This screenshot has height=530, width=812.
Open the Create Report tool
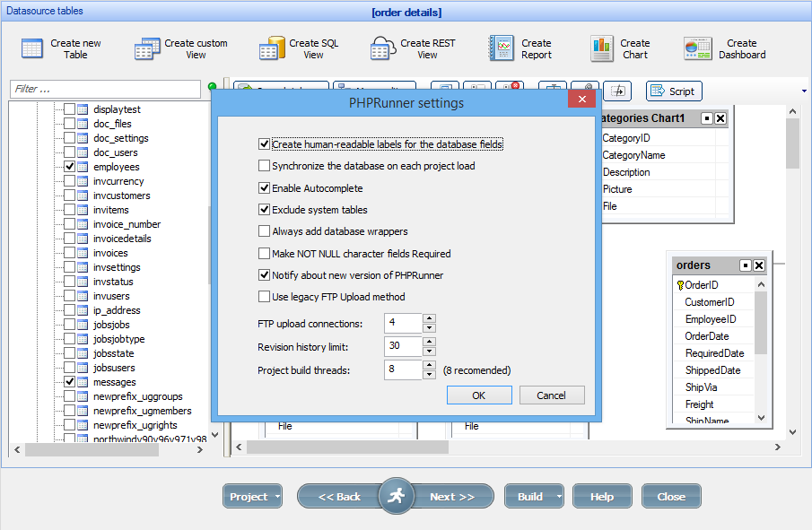[x=499, y=48]
